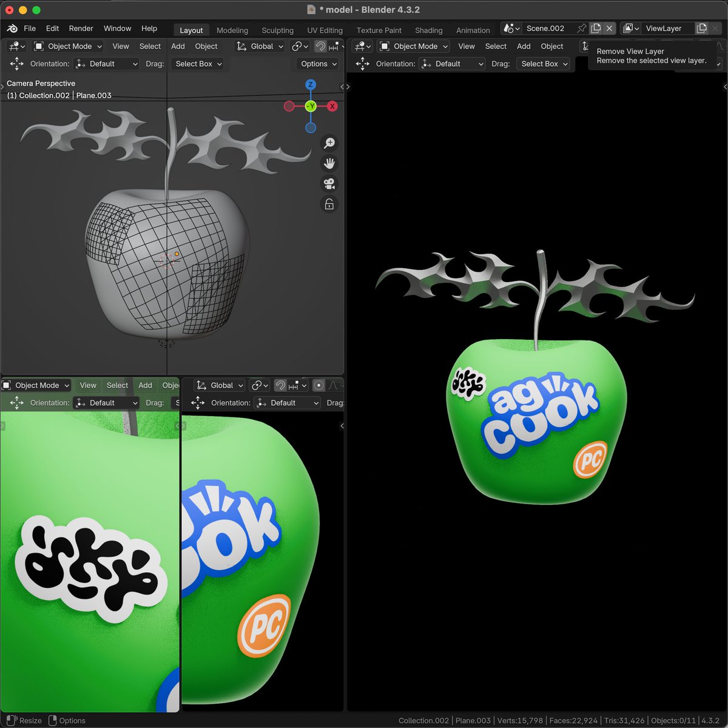
Task: Click the ViewLayer name field
Action: pos(668,29)
